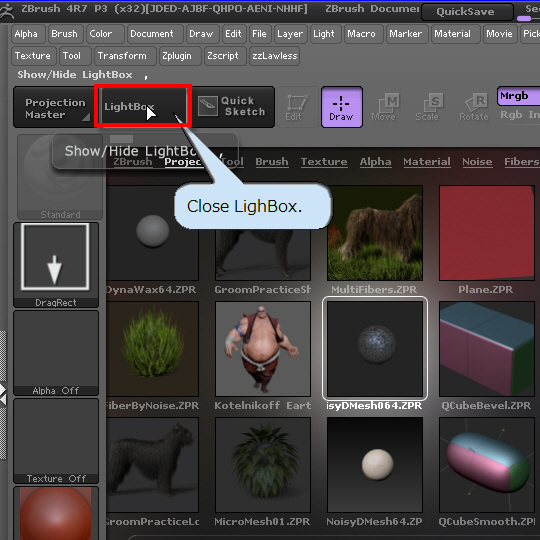Viewport: 540px width, 540px height.
Task: Open the Zplugin menu
Action: (x=180, y=56)
